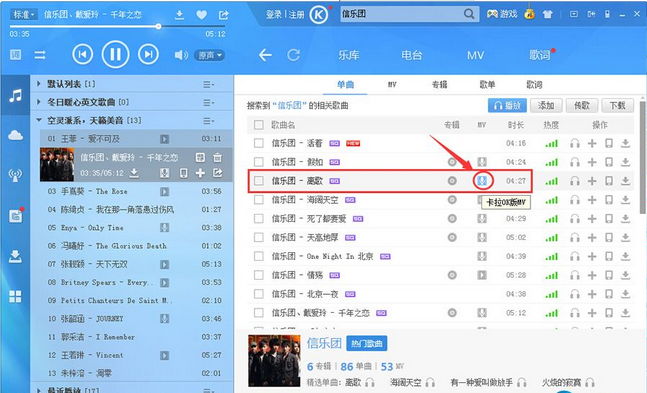Open the menu icon for 冬日暖心英文歌曲

(208, 103)
